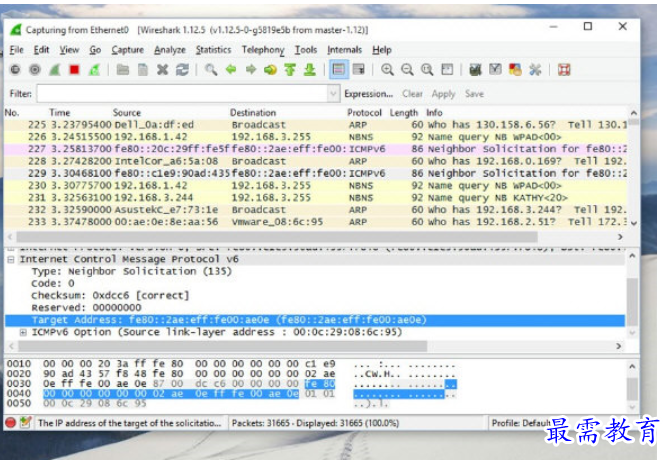Open the Tools menu
The height and width of the screenshot is (462, 668).
pos(306,50)
